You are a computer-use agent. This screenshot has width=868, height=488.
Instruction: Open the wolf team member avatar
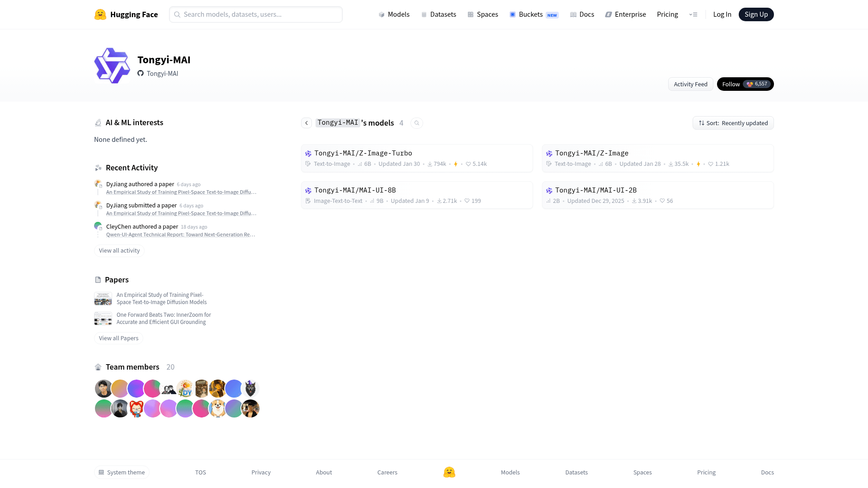click(x=250, y=389)
